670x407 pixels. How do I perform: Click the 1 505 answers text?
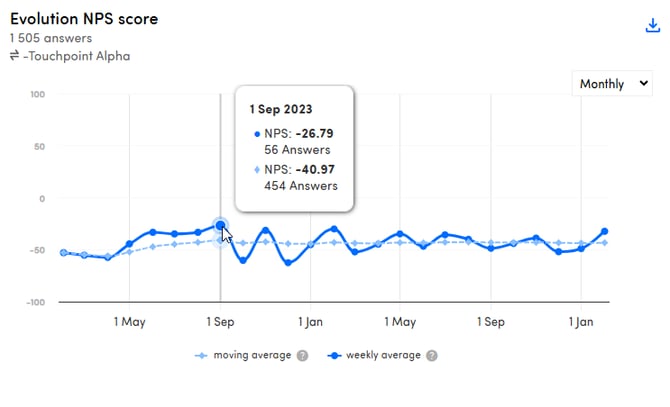[x=49, y=38]
